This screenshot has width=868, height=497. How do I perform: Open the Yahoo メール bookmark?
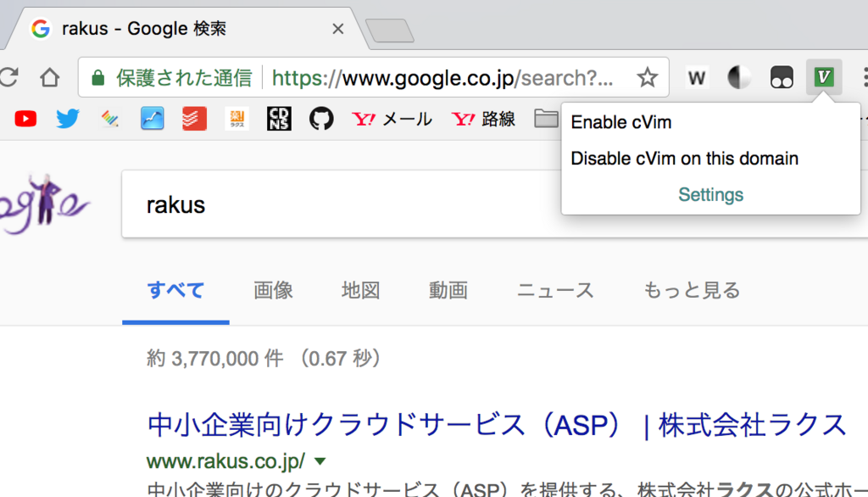(392, 119)
